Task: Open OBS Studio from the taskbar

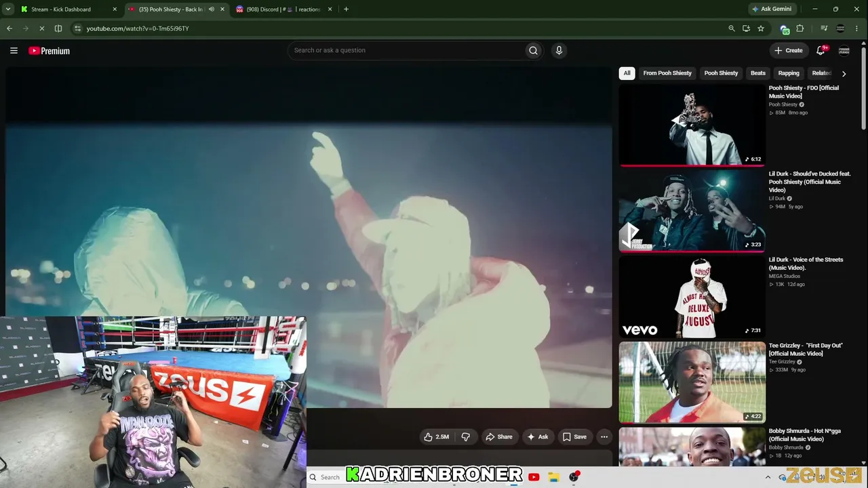Action: (574, 477)
